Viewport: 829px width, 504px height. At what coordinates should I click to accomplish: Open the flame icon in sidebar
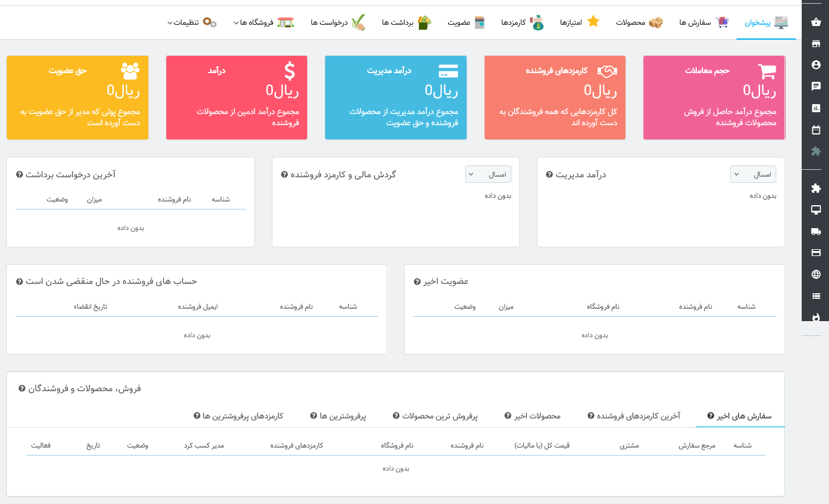pos(815,317)
